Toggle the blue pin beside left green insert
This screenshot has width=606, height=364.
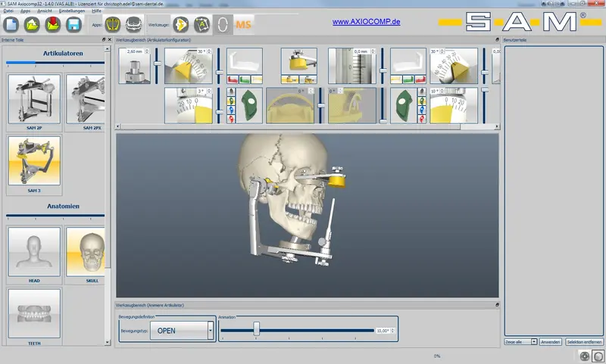[x=231, y=110]
